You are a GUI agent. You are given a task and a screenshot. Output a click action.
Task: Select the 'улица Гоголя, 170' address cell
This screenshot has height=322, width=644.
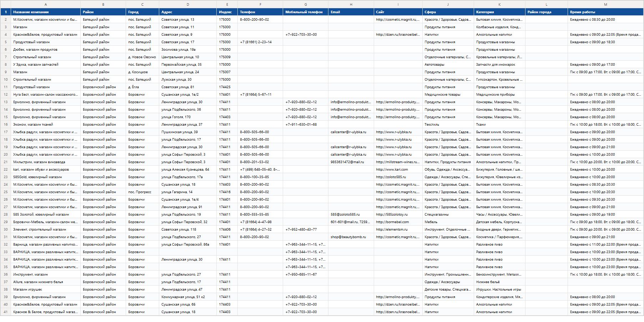[x=188, y=117]
